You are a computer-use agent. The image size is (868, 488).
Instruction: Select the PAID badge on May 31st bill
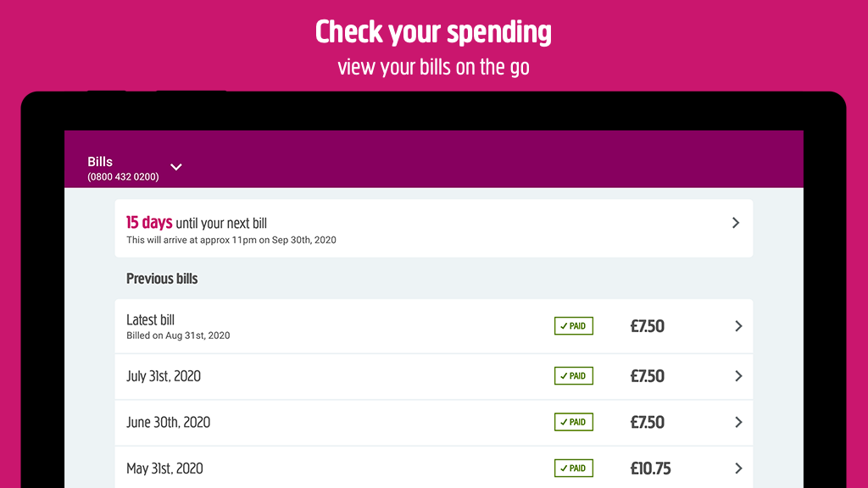(574, 468)
